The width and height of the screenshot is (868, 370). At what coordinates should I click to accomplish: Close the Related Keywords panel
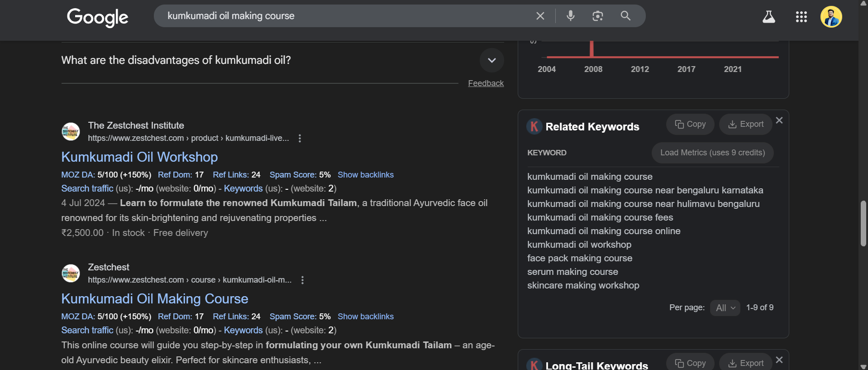[779, 120]
